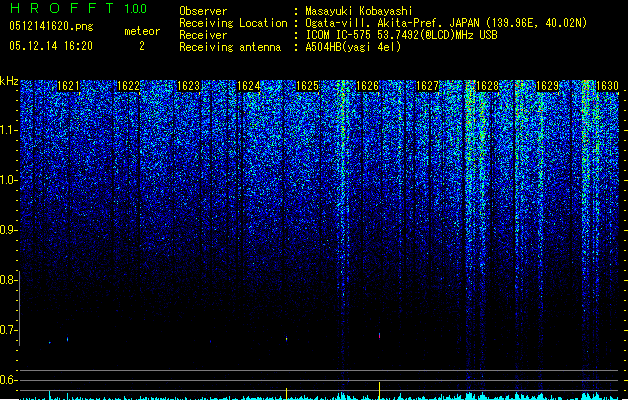The width and height of the screenshot is (629, 400).
Task: Click the meteor count value 2
Action: coord(142,46)
